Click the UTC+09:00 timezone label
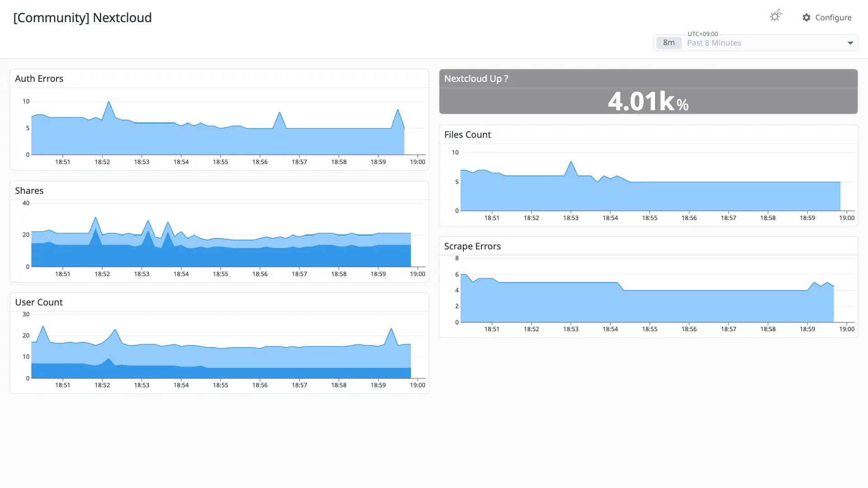 703,34
